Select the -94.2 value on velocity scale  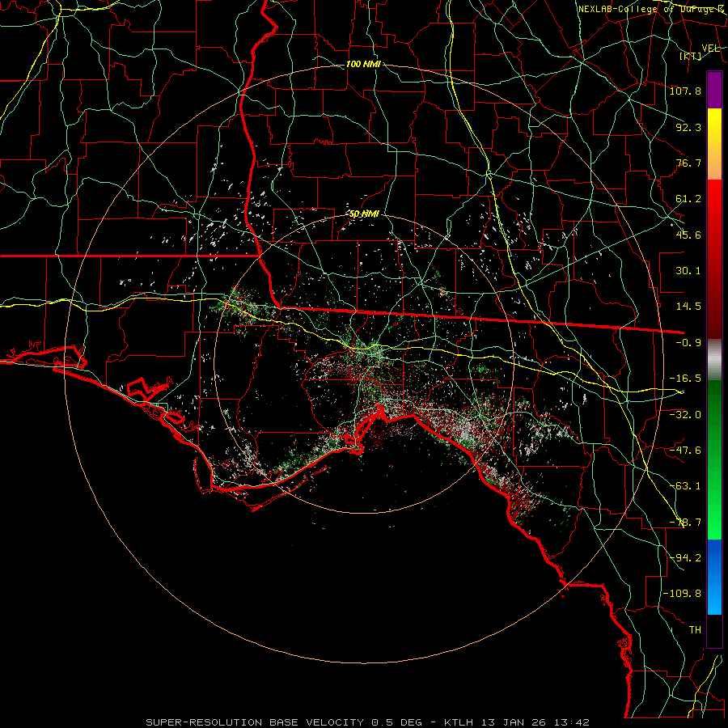[x=686, y=558]
